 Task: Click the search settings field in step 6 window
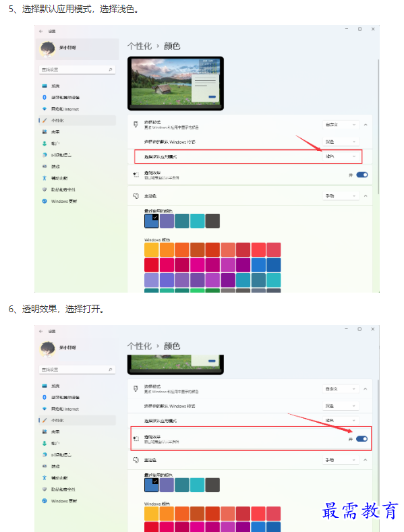[x=78, y=370]
